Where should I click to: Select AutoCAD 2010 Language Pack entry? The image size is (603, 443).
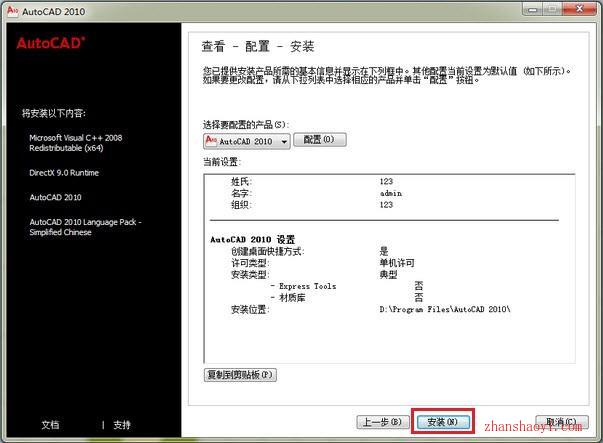[85, 227]
